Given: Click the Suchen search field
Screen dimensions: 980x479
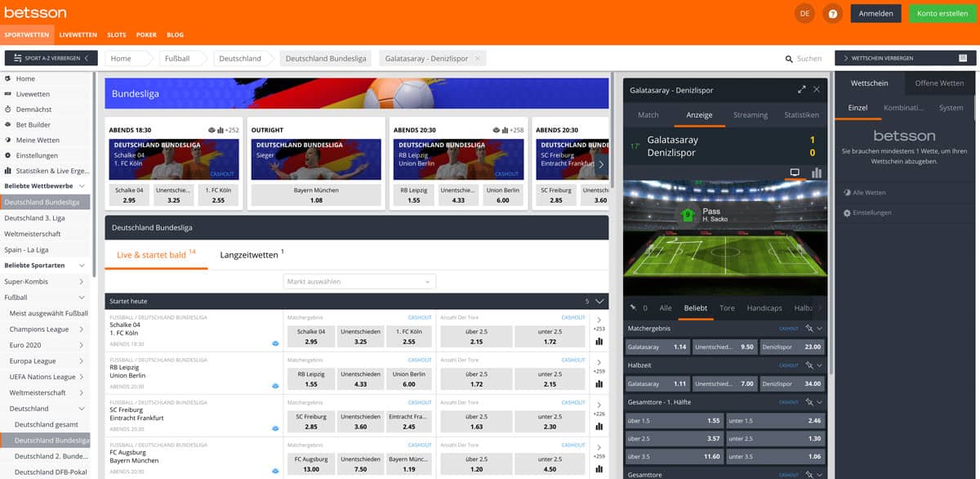Looking at the screenshot, I should (808, 59).
